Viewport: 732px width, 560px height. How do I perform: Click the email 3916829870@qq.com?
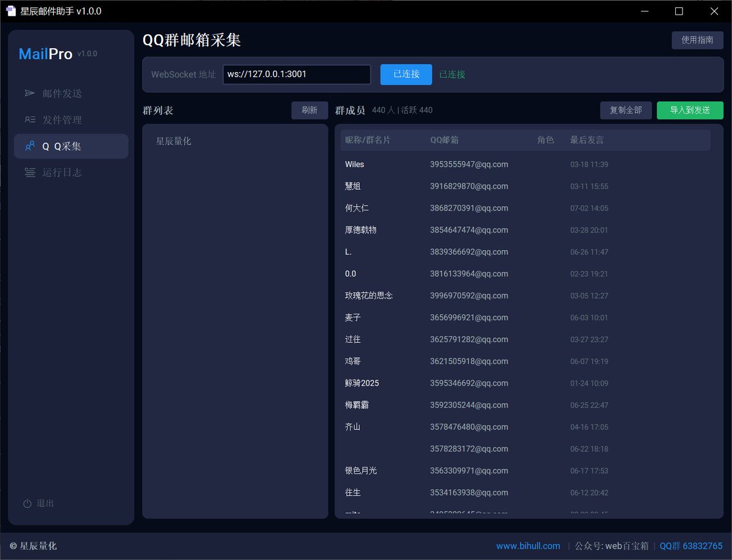(469, 186)
